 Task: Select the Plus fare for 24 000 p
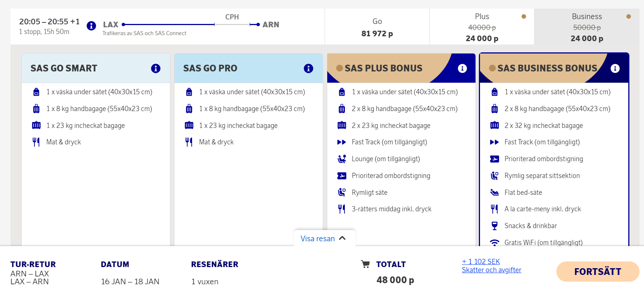pos(482,27)
